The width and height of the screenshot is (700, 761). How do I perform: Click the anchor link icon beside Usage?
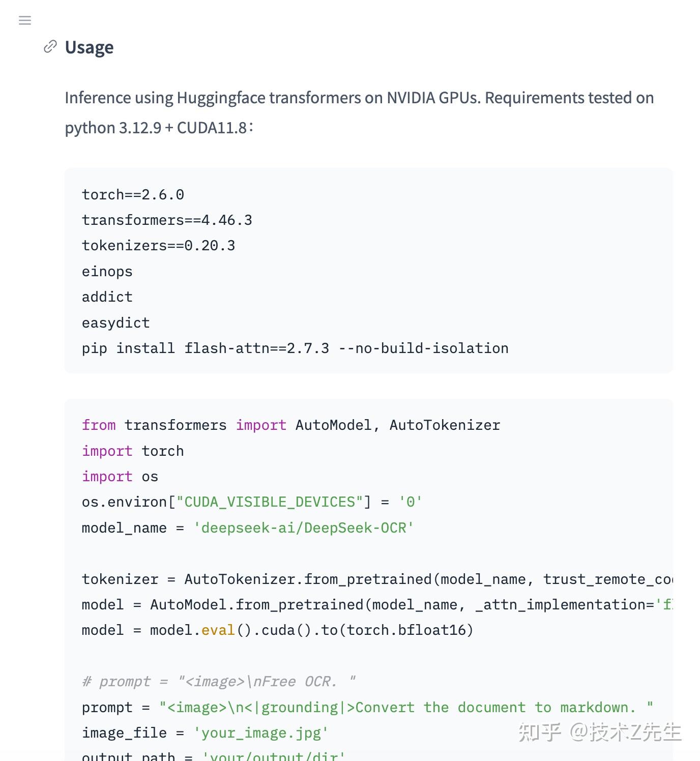[x=50, y=47]
